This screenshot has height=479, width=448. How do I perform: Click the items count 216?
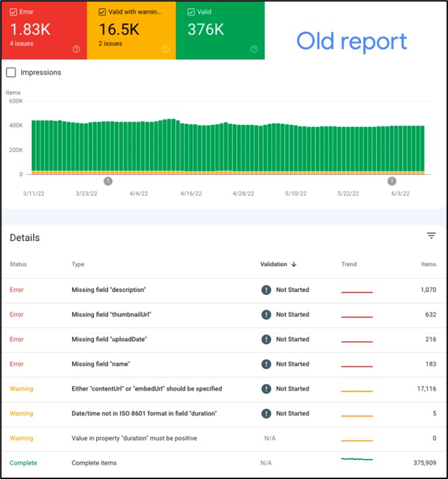click(x=430, y=339)
